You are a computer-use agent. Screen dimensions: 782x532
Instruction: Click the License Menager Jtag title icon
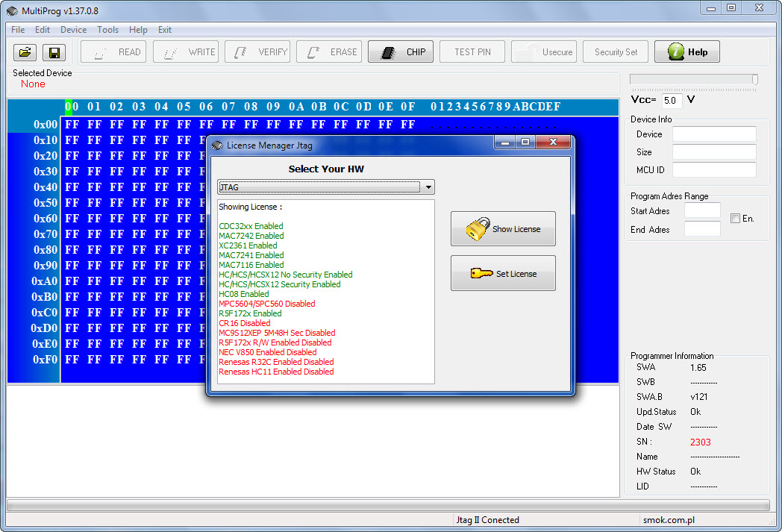(x=217, y=145)
